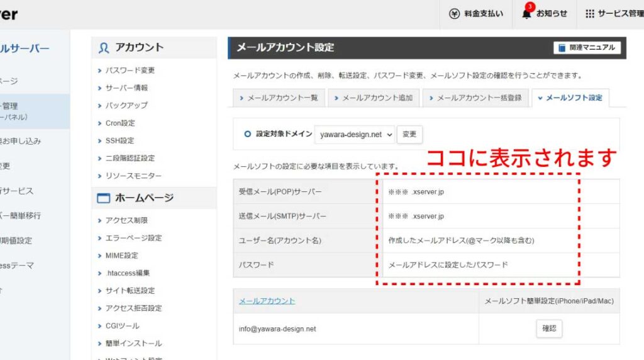Click the text 作成したメールアドレス(@マーク以降も含む)
The image size is (644, 360).
click(x=461, y=240)
